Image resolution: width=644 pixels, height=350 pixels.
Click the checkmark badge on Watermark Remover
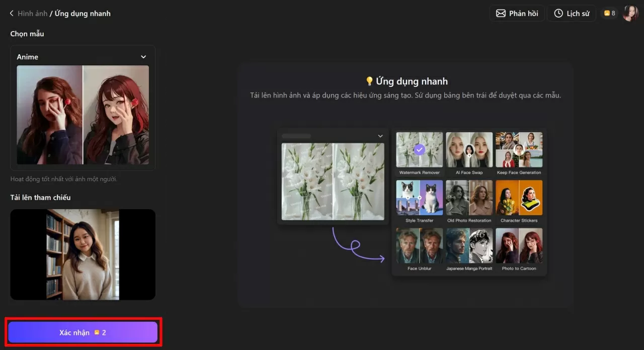(x=419, y=150)
